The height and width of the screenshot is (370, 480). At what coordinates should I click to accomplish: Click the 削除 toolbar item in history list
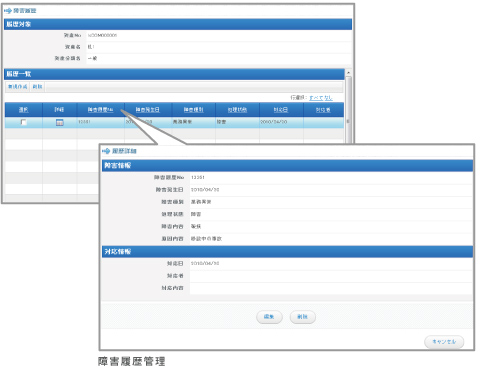(x=37, y=87)
